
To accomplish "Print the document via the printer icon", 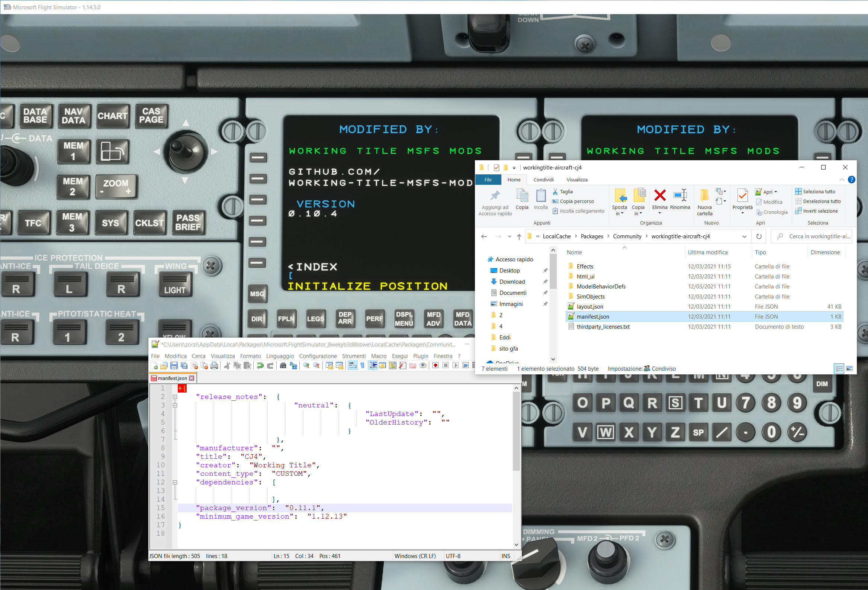I will [214, 366].
